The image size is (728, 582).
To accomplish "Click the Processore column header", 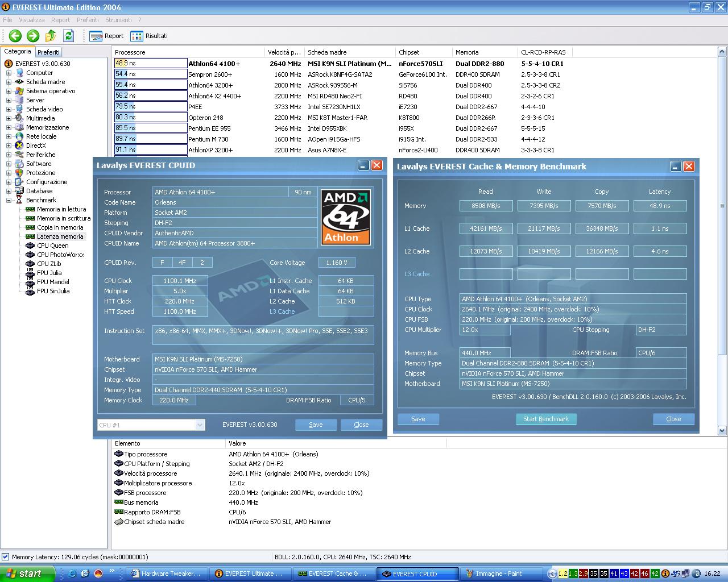I will click(x=189, y=52).
